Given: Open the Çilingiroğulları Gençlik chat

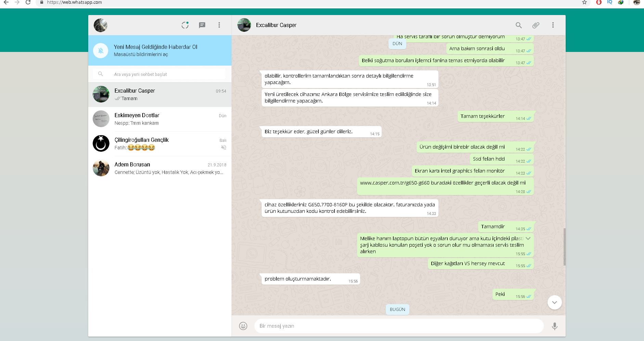Looking at the screenshot, I should tap(160, 144).
